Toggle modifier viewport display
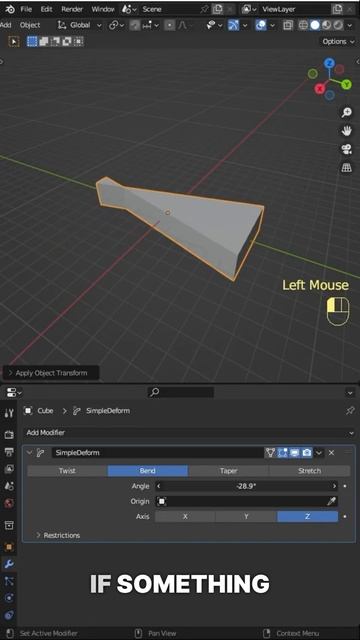This screenshot has height=640, width=360. point(295,452)
